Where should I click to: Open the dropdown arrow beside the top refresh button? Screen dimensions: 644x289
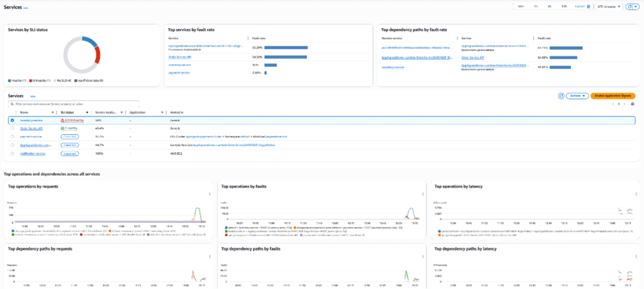(635, 6)
